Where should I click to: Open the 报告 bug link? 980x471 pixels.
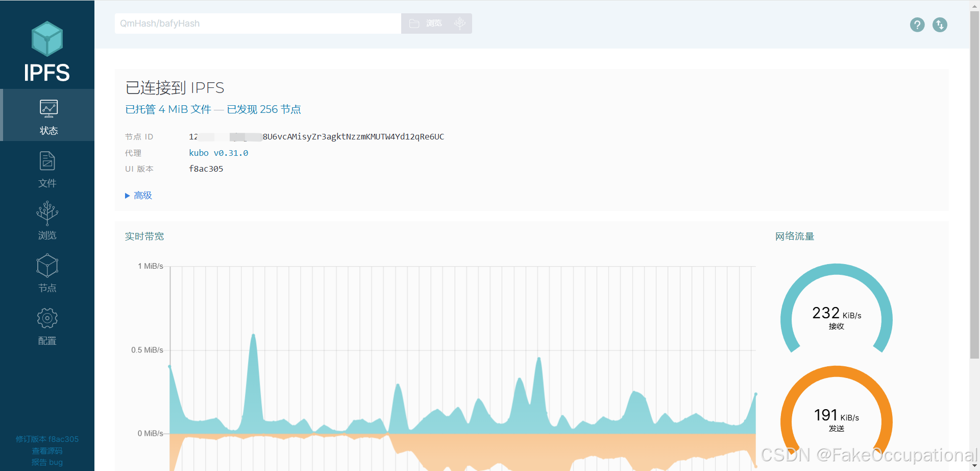click(x=47, y=462)
